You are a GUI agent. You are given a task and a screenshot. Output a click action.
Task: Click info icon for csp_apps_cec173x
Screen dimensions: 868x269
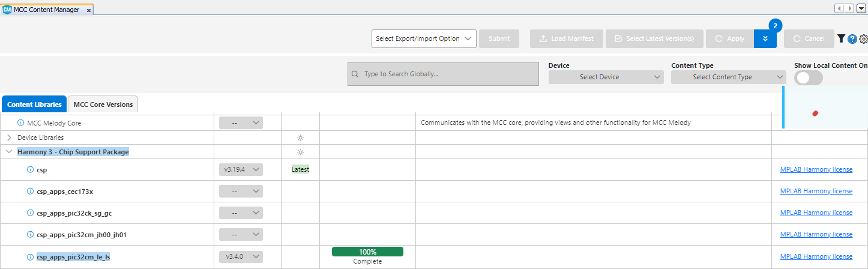pos(31,192)
